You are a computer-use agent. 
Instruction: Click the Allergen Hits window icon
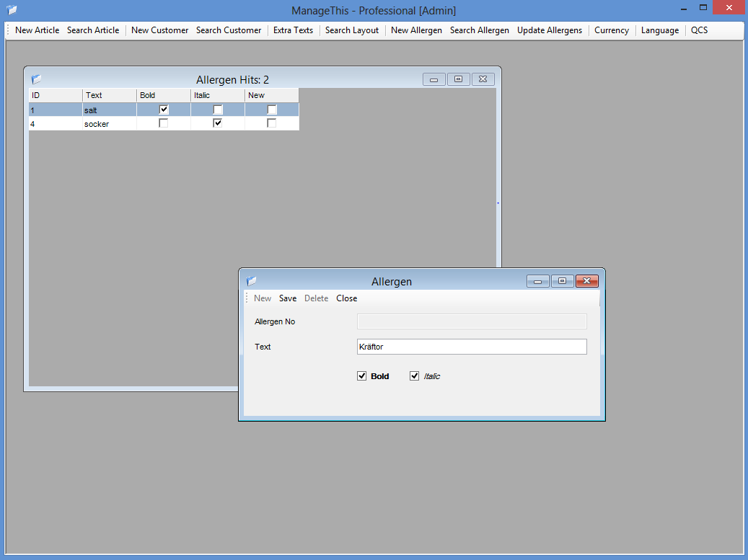[x=36, y=79]
